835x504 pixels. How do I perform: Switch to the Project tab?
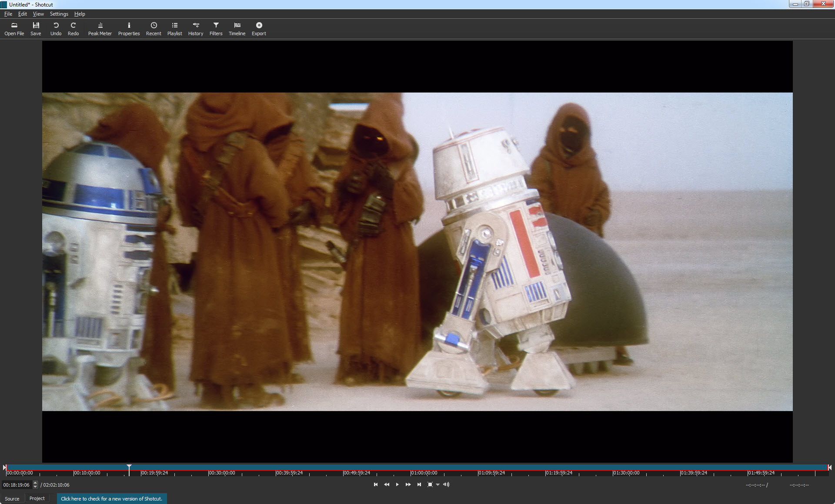[x=37, y=499]
